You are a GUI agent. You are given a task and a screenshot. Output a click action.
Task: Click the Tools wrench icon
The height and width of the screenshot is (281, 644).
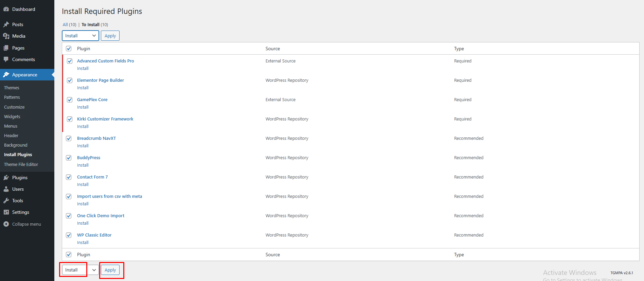[6, 201]
